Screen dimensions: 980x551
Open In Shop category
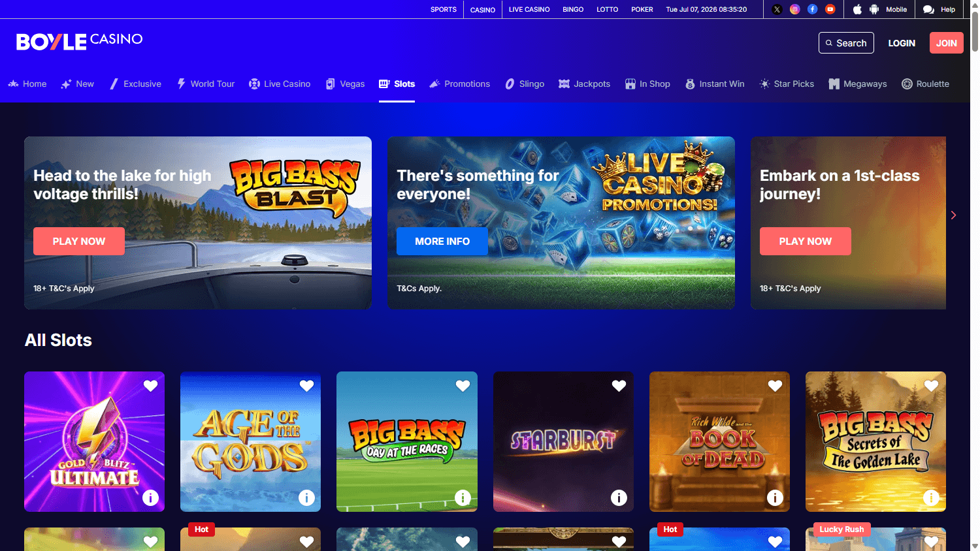tap(647, 84)
